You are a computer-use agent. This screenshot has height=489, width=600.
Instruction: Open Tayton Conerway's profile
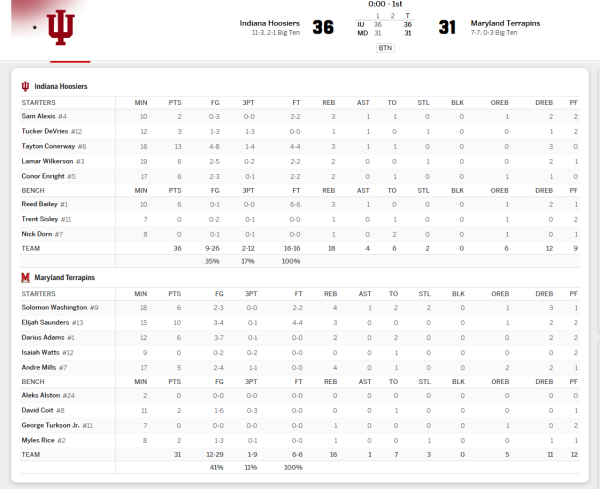[47, 146]
